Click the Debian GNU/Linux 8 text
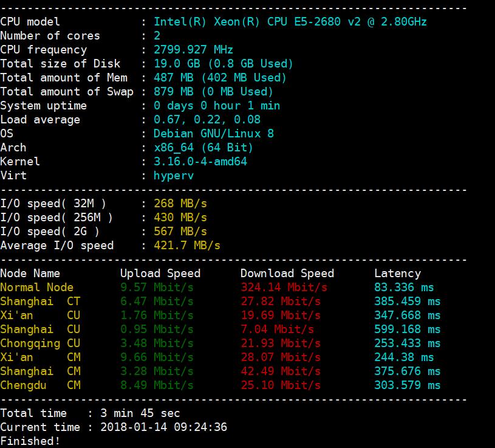 213,134
